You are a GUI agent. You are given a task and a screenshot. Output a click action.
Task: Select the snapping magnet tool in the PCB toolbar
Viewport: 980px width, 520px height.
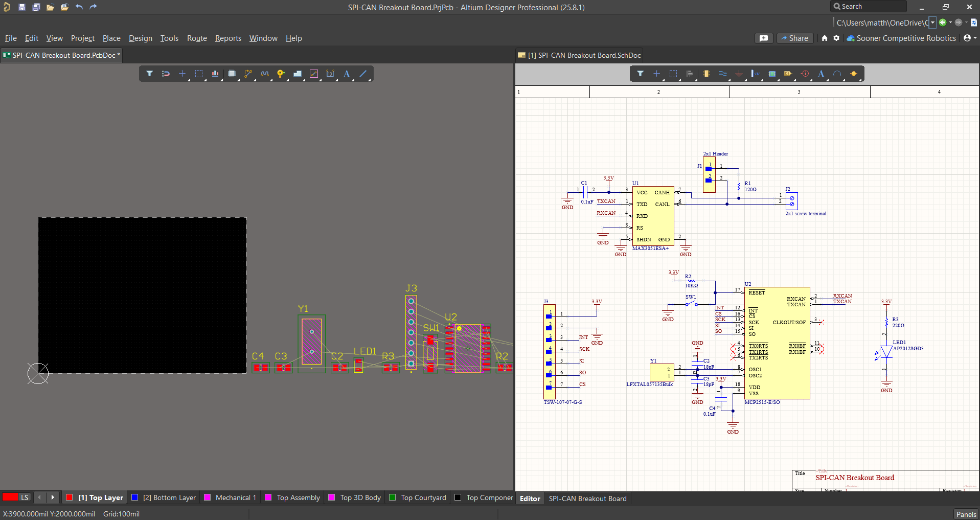[166, 74]
